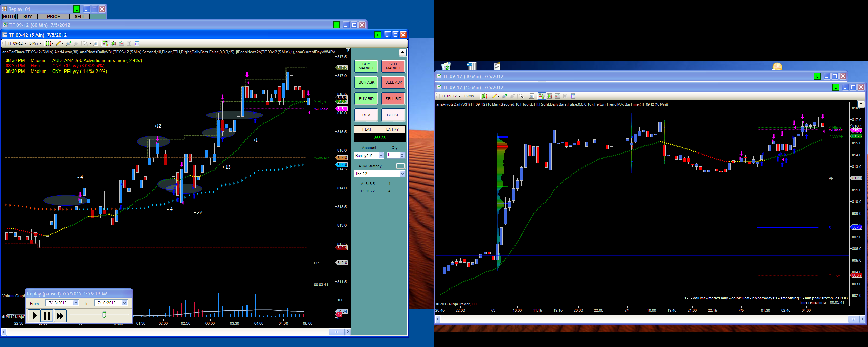Fast forward the market replay

[60, 316]
